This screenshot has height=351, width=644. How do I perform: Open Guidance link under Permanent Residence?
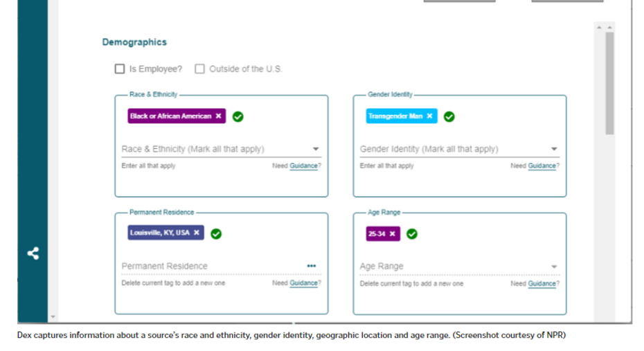click(303, 283)
